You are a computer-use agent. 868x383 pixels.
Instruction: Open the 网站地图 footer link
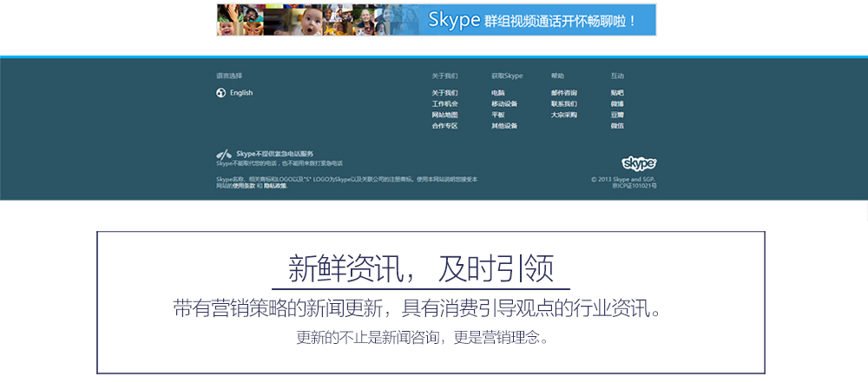pos(445,116)
